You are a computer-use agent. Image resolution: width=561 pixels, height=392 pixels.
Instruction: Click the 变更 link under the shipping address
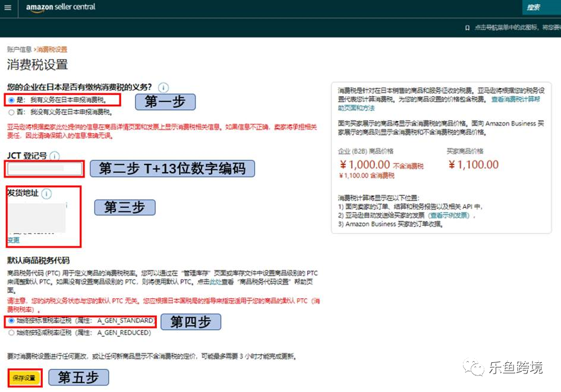(x=12, y=239)
